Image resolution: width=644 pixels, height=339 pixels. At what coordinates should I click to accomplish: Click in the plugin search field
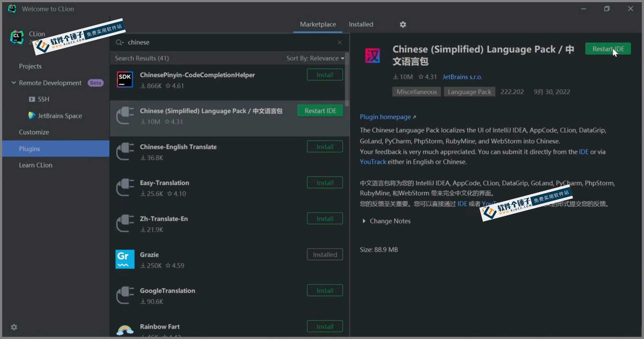point(229,42)
